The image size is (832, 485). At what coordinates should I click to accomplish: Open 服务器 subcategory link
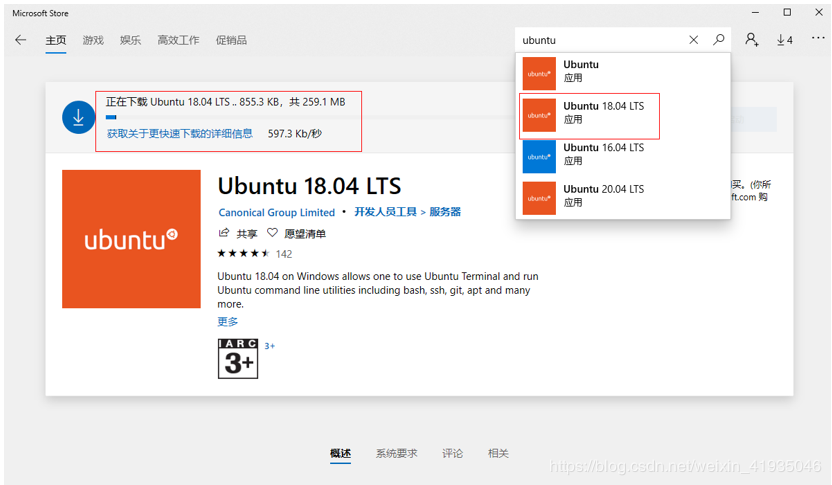(x=445, y=212)
